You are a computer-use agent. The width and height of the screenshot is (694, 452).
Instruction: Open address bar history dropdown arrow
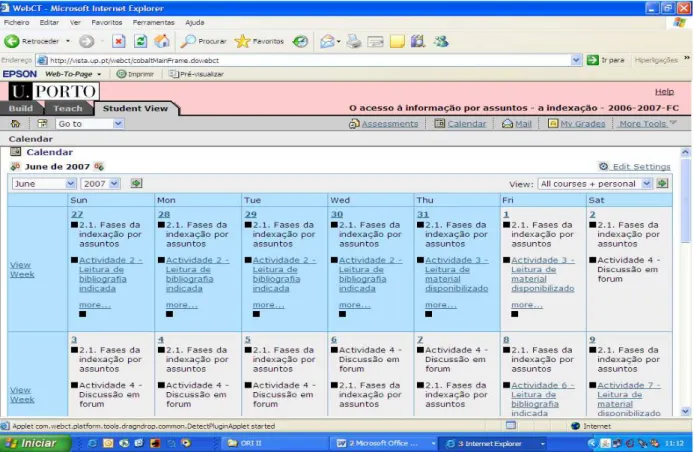coord(576,60)
